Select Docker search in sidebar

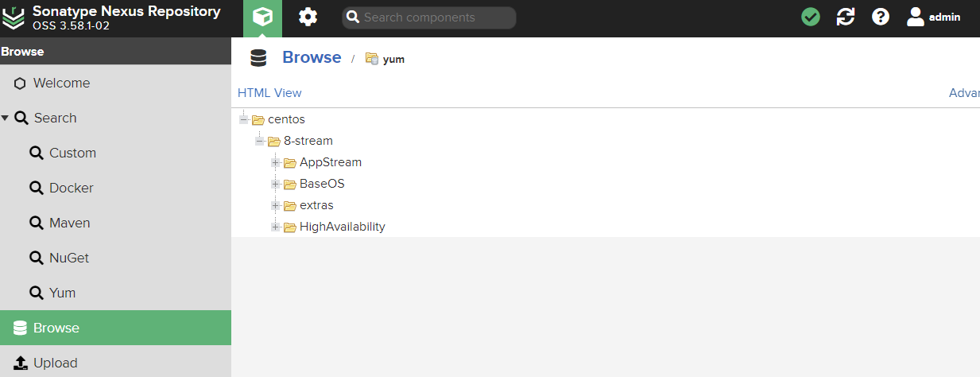tap(71, 188)
